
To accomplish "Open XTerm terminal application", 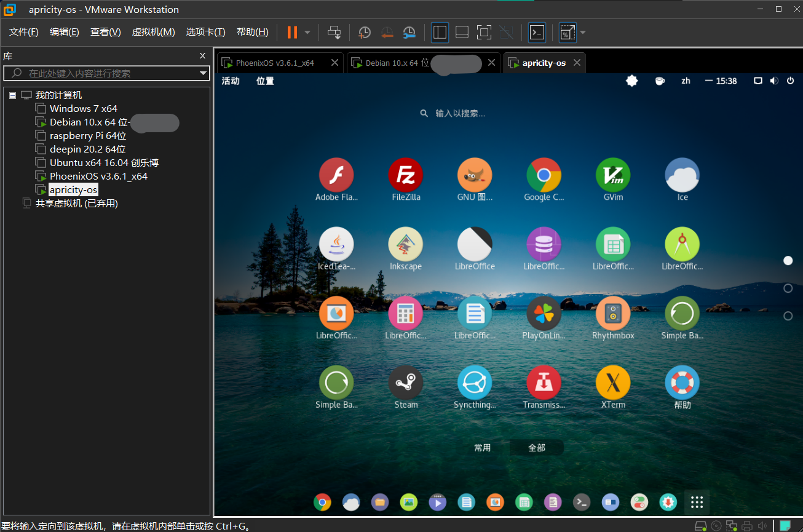I will point(612,383).
